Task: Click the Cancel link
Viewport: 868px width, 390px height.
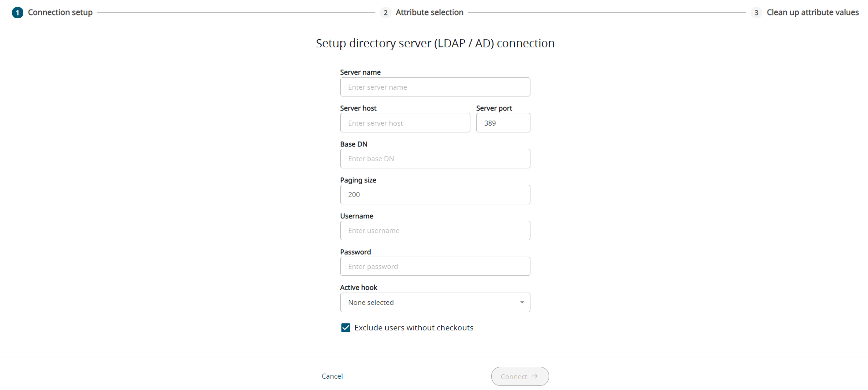Action: pos(332,376)
